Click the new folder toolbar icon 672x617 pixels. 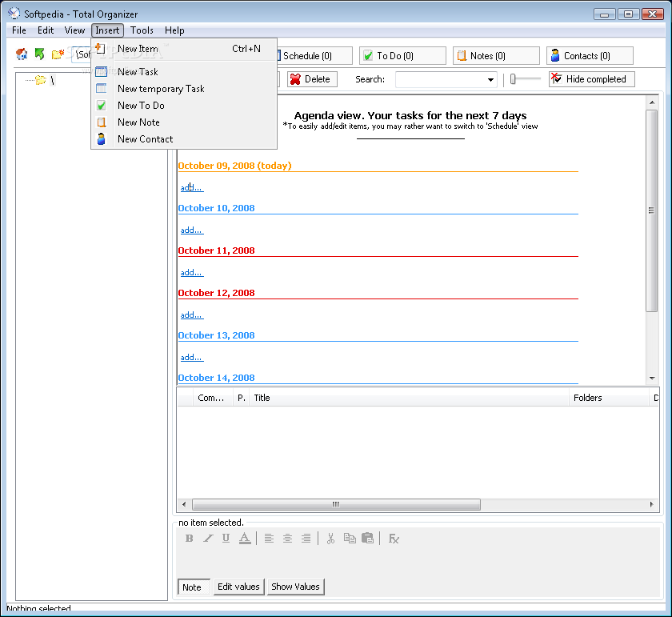(58, 54)
